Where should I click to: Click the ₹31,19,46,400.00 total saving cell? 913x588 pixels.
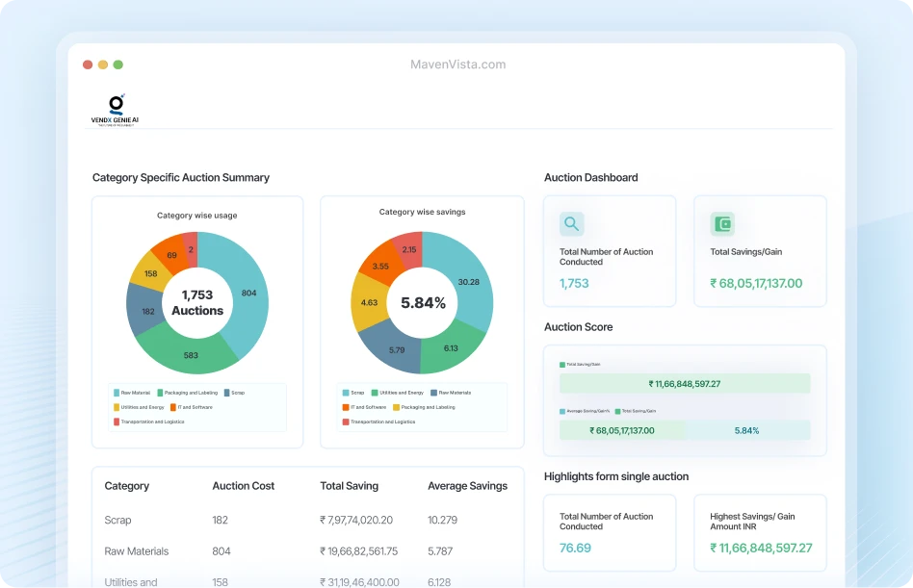pyautogui.click(x=360, y=582)
